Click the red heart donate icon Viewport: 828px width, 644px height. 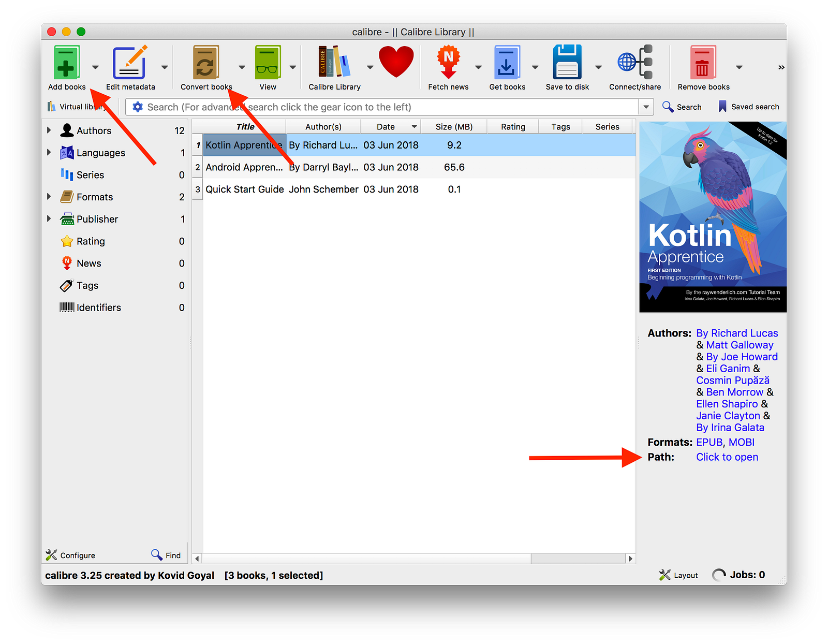tap(396, 62)
